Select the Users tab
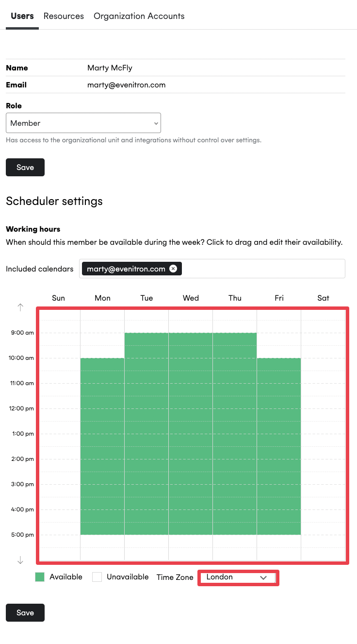The width and height of the screenshot is (357, 644). coord(22,16)
